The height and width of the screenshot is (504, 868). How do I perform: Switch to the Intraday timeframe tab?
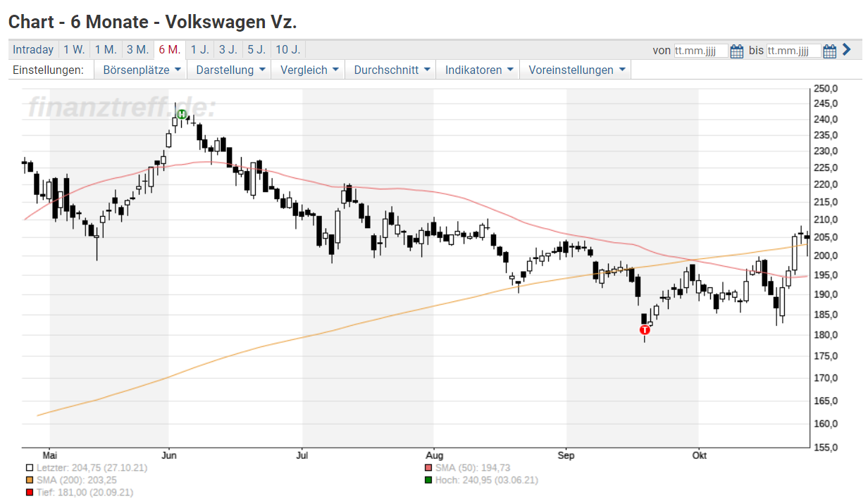[x=33, y=49]
